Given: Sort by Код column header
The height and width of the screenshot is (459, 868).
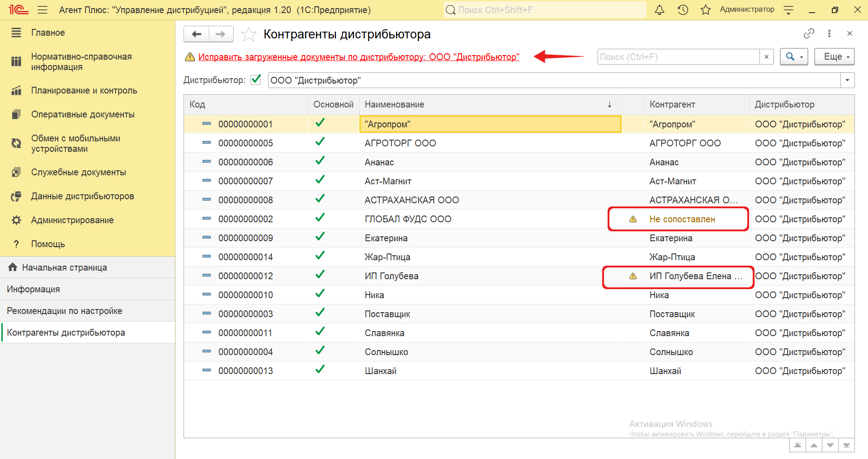Looking at the screenshot, I should [x=245, y=104].
